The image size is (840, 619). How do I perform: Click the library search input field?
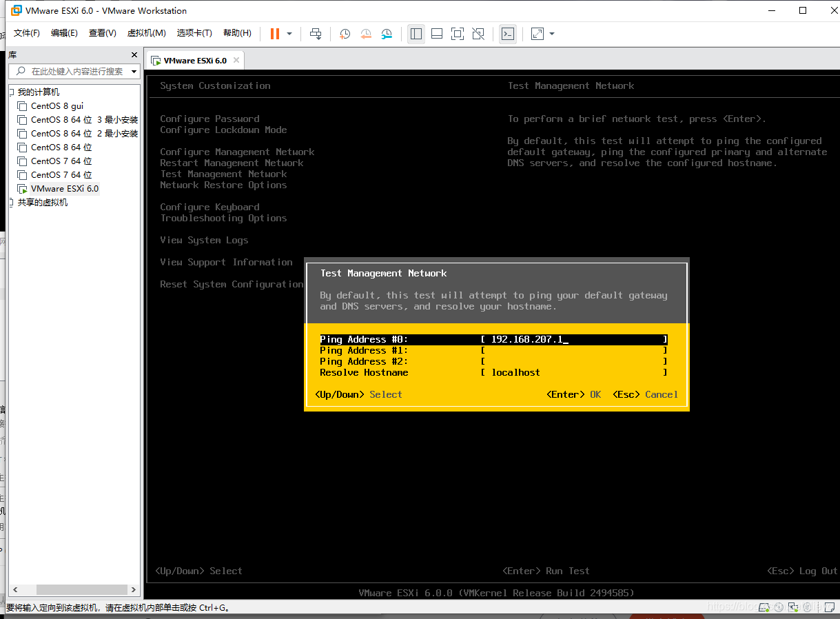pyautogui.click(x=69, y=71)
